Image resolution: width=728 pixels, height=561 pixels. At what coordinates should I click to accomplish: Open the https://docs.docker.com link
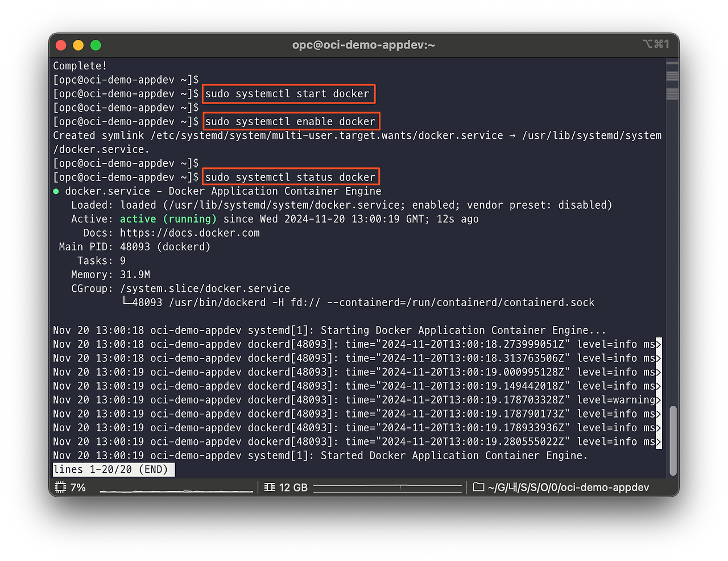(x=189, y=233)
